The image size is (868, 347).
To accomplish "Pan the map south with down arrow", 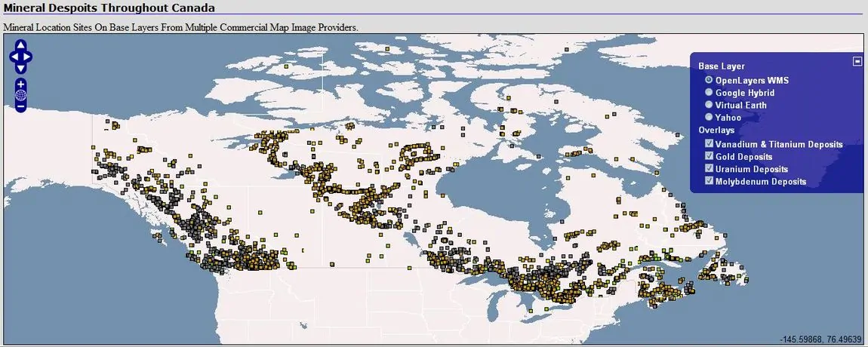I will tap(20, 69).
